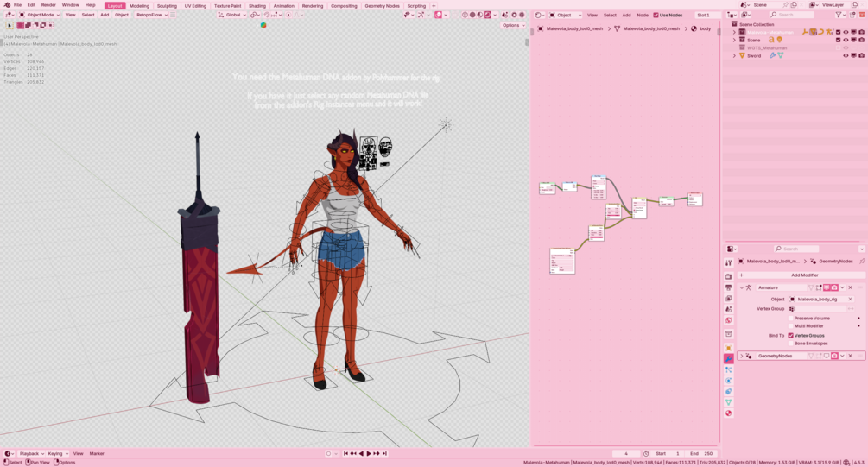Screen dimensions: 868x467
Task: Toggle GeometryNodes viewport display button
Action: tap(827, 356)
